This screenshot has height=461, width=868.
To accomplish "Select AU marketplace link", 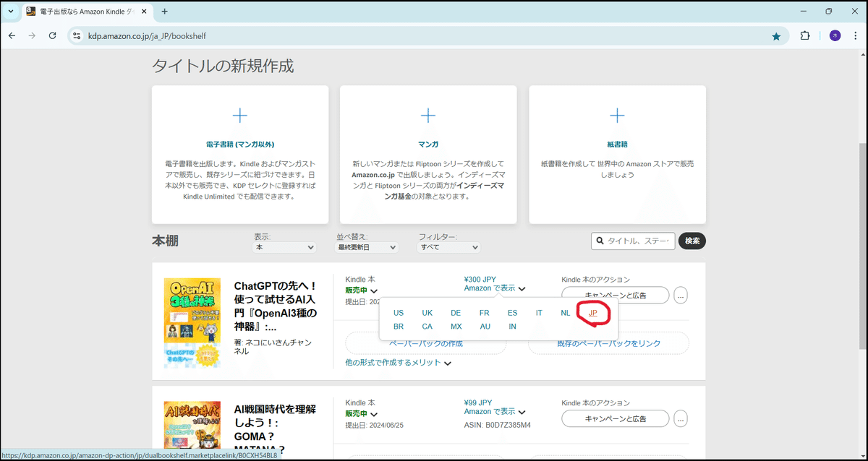I will [485, 327].
